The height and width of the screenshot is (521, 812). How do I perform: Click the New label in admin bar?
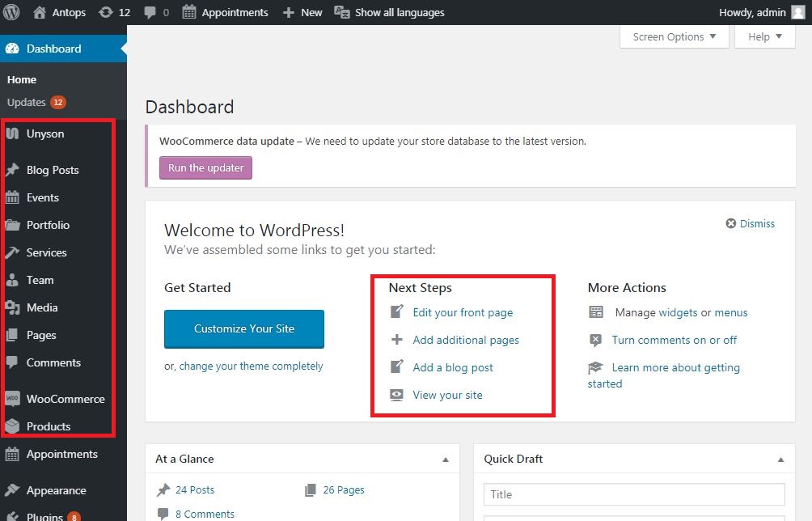(x=311, y=12)
